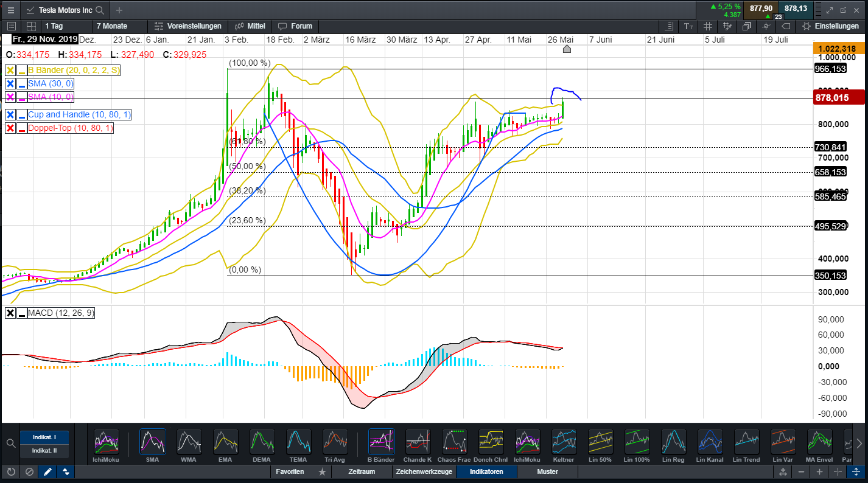Click the Donch Chnl indicator icon

click(x=491, y=442)
